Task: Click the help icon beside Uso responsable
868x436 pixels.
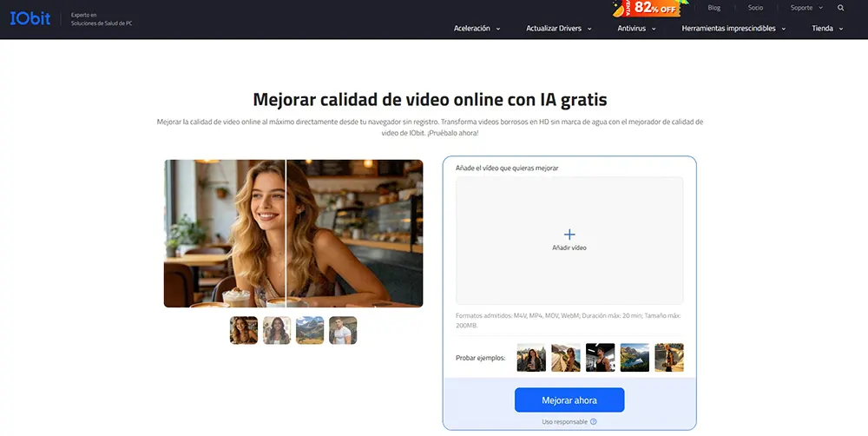Action: tap(594, 421)
